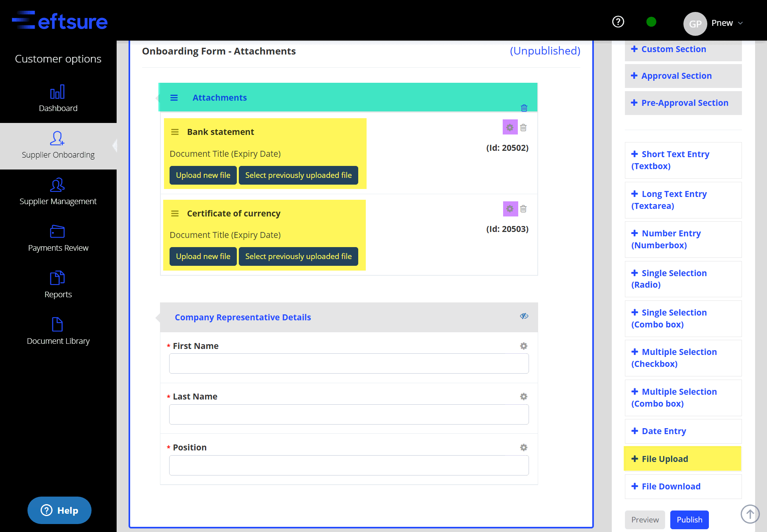Add an Approval Section
The height and width of the screenshot is (532, 767).
(683, 76)
